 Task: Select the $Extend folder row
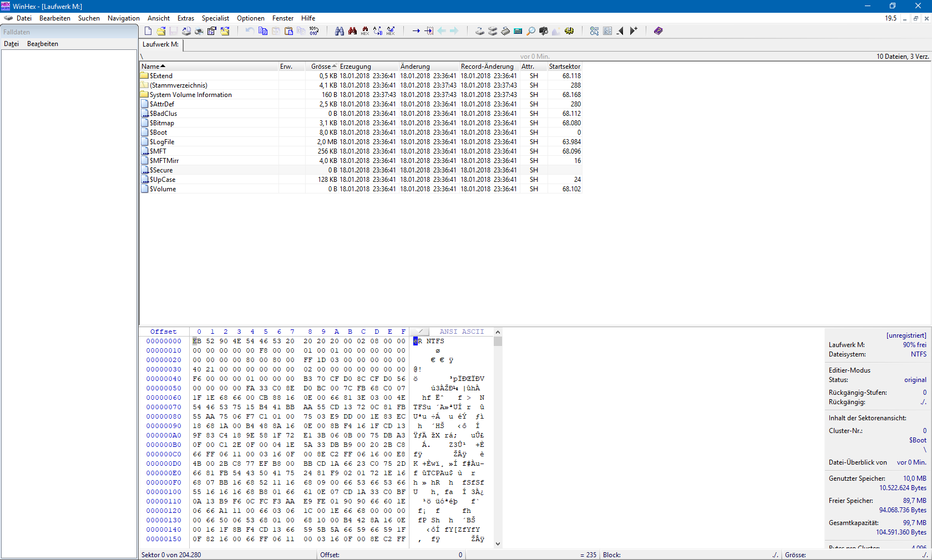tap(361, 76)
